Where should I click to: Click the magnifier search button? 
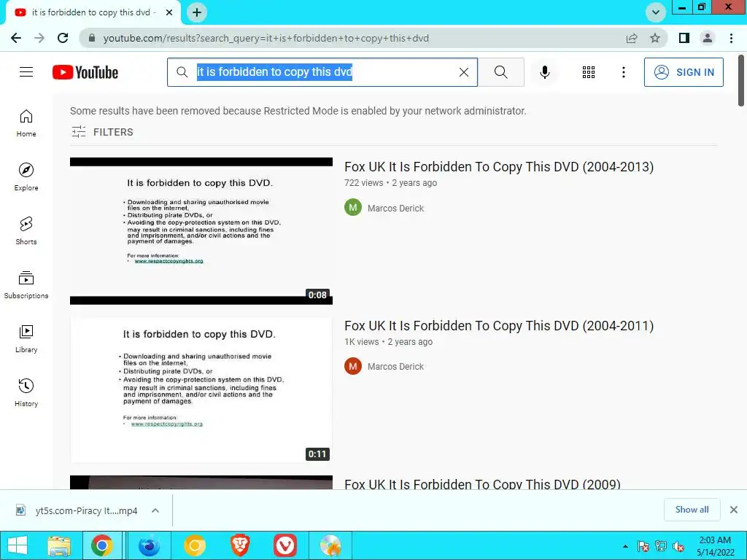click(x=500, y=72)
